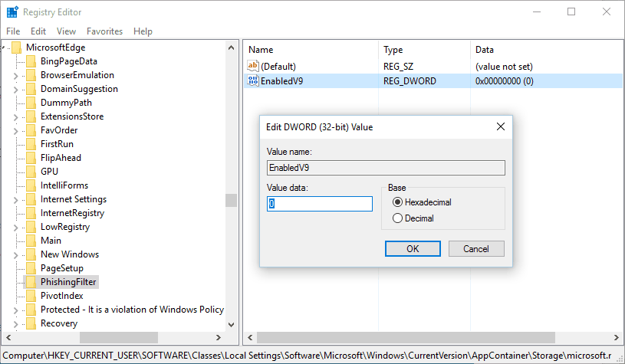Click the PhishingFilter folder icon
The image size is (625, 364).
tap(31, 282)
